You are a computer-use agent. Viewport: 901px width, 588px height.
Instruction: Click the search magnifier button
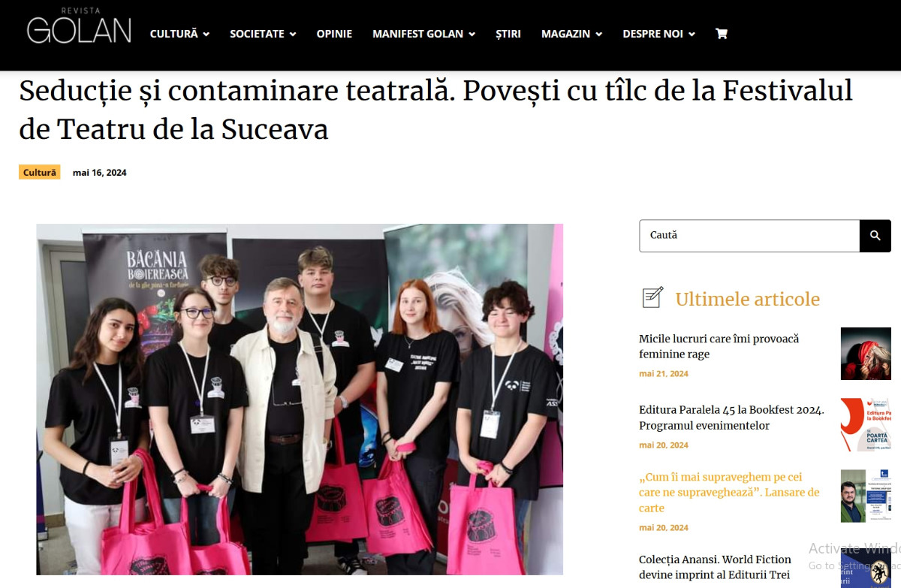pos(875,236)
